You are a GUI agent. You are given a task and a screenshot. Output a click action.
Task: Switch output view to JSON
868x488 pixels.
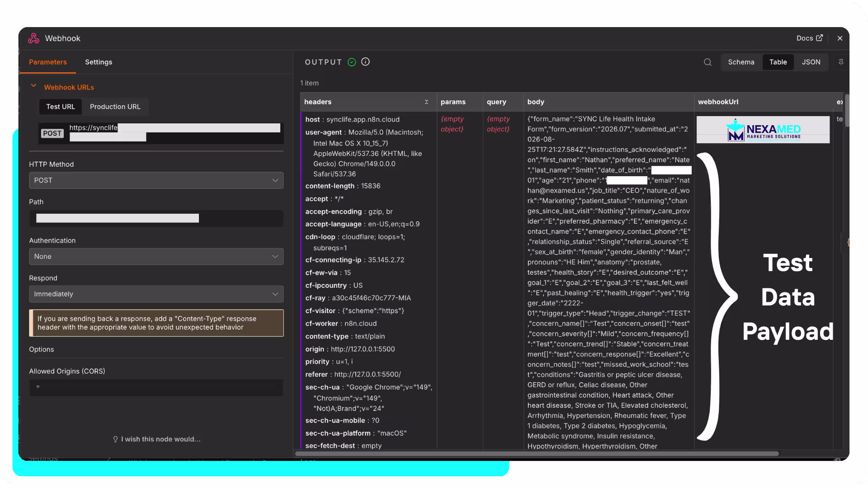pyautogui.click(x=811, y=62)
